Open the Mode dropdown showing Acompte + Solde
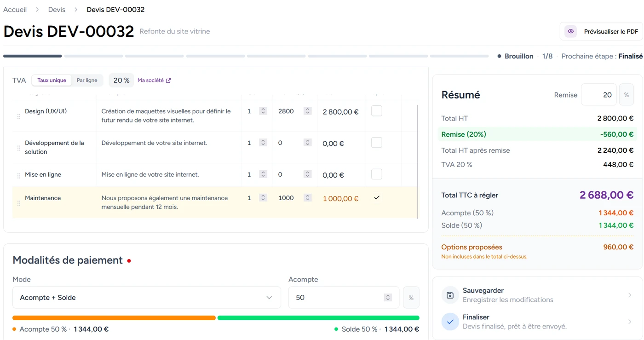 146,298
